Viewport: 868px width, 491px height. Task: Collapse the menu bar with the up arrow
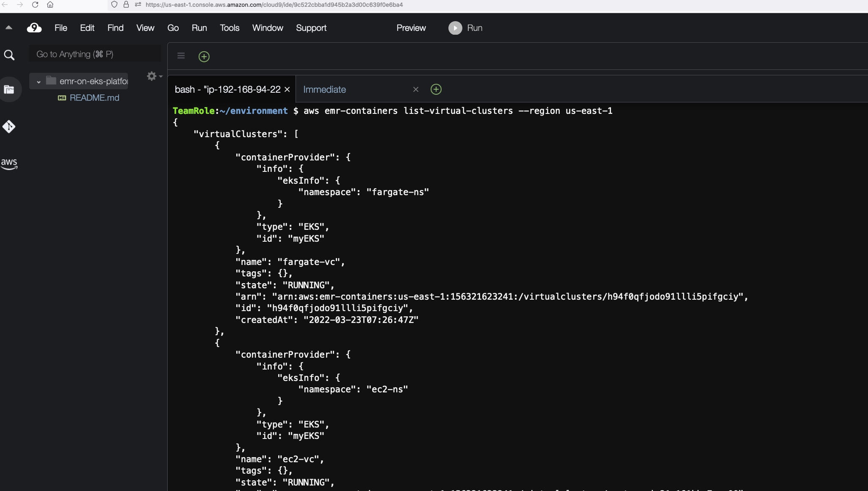9,28
